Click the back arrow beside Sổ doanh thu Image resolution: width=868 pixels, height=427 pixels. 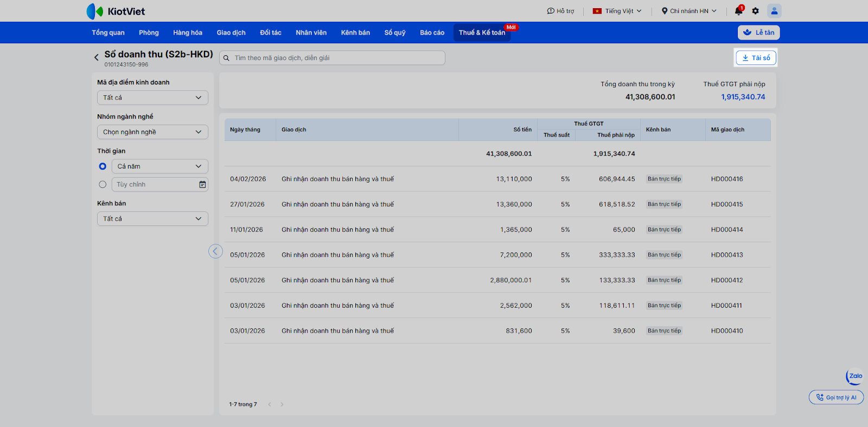pos(97,57)
